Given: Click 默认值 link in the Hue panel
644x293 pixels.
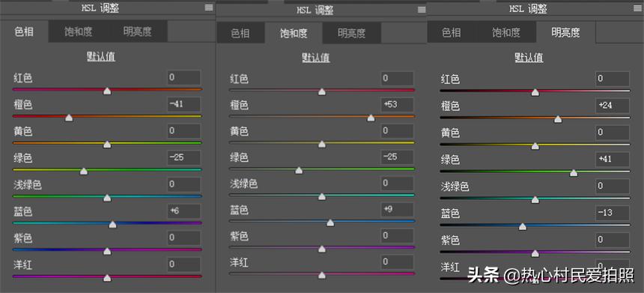Looking at the screenshot, I should click(x=100, y=57).
